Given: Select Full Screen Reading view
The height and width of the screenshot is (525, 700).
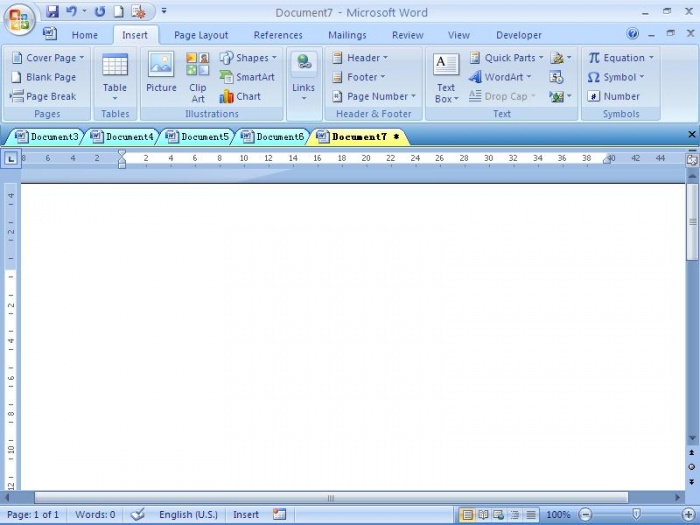Looking at the screenshot, I should [x=483, y=515].
